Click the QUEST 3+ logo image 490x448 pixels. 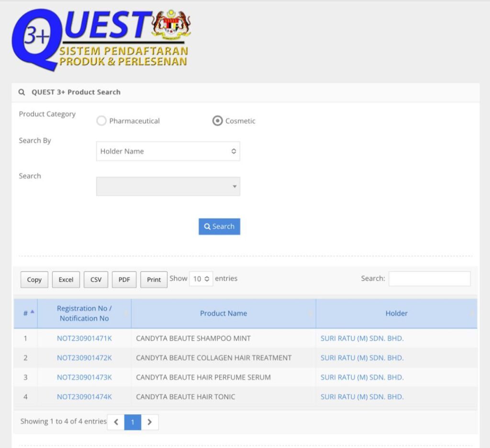click(x=100, y=38)
